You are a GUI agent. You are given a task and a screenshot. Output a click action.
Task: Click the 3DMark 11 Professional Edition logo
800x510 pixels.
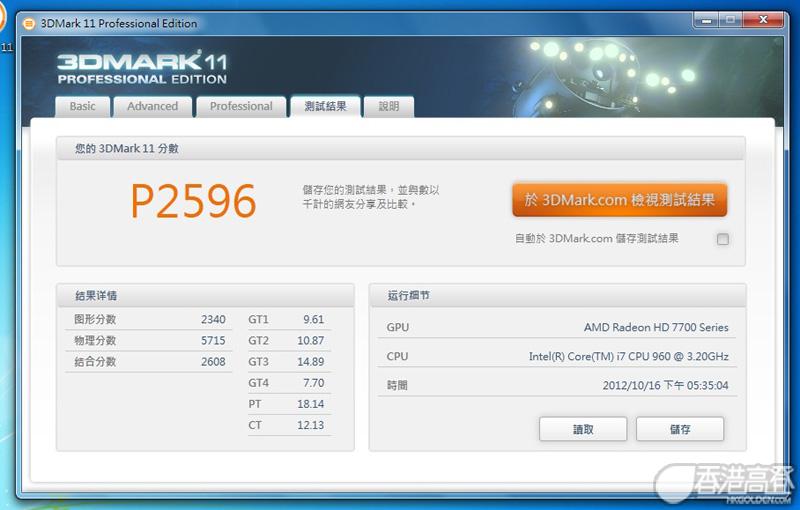pos(142,66)
